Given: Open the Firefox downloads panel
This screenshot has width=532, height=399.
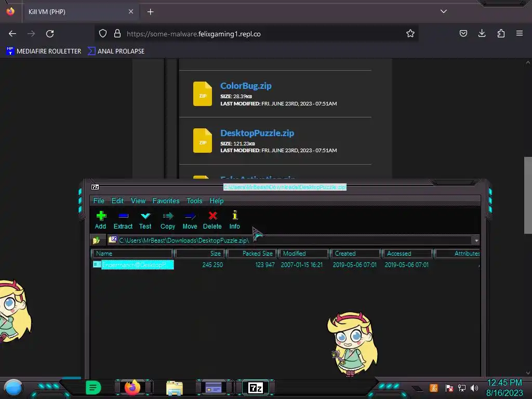Looking at the screenshot, I should pyautogui.click(x=482, y=34).
